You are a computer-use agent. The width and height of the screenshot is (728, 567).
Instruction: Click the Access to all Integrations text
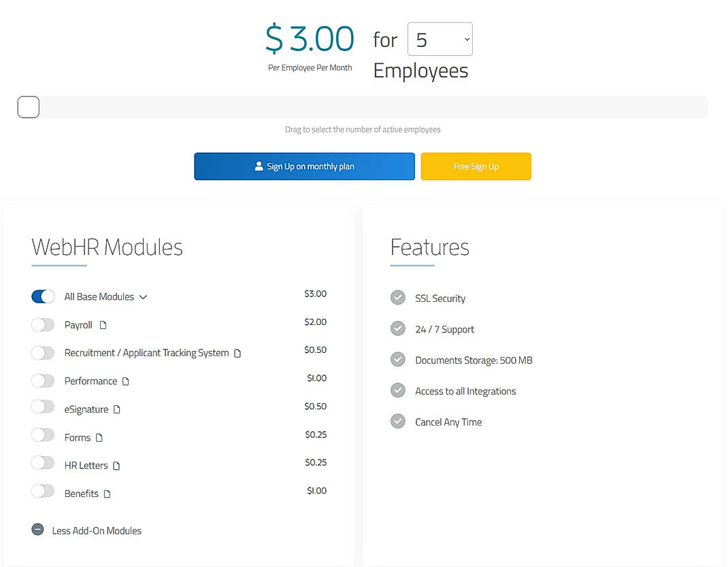(465, 392)
